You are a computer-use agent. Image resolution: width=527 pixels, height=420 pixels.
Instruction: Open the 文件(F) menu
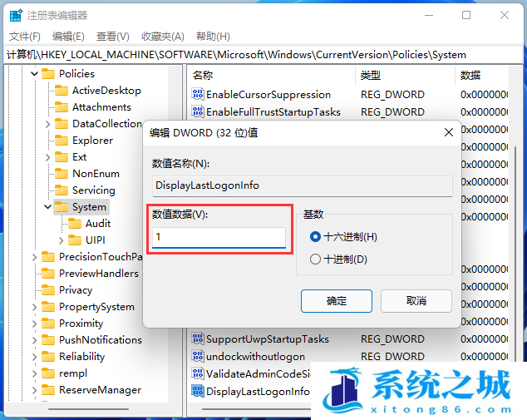(x=25, y=37)
